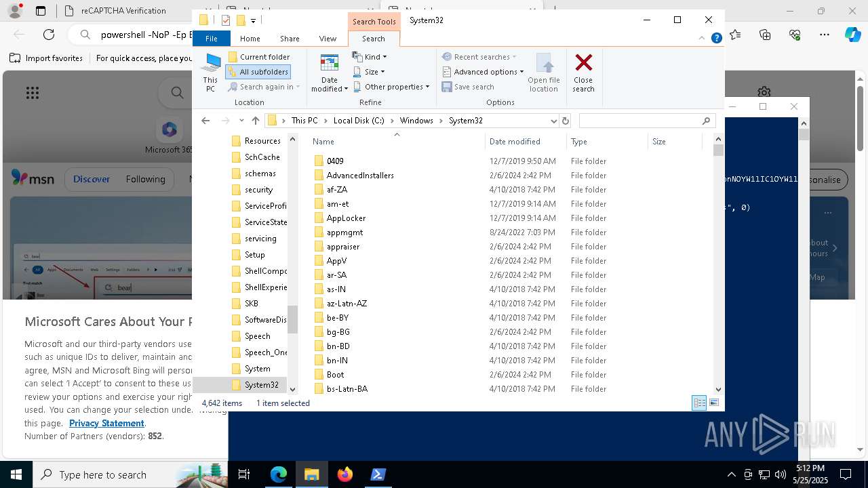The image size is (868, 488).
Task: Open Edge Copilot icon
Action: click(852, 34)
